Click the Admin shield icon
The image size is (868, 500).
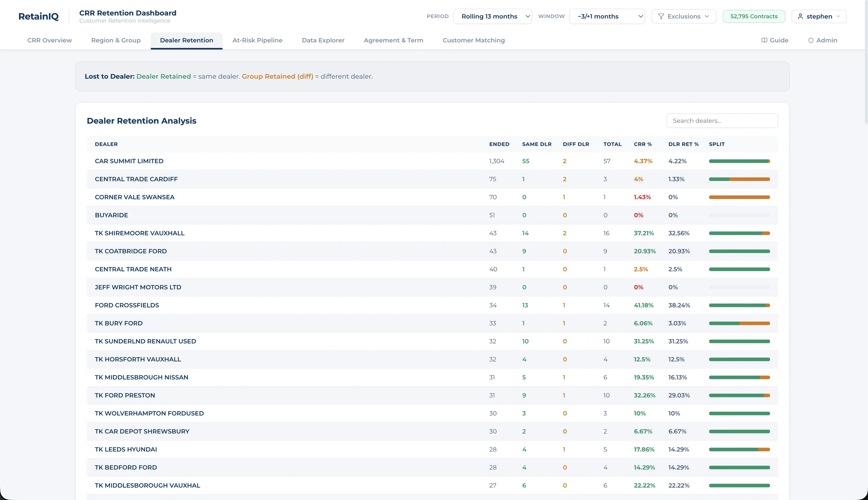pyautogui.click(x=811, y=40)
